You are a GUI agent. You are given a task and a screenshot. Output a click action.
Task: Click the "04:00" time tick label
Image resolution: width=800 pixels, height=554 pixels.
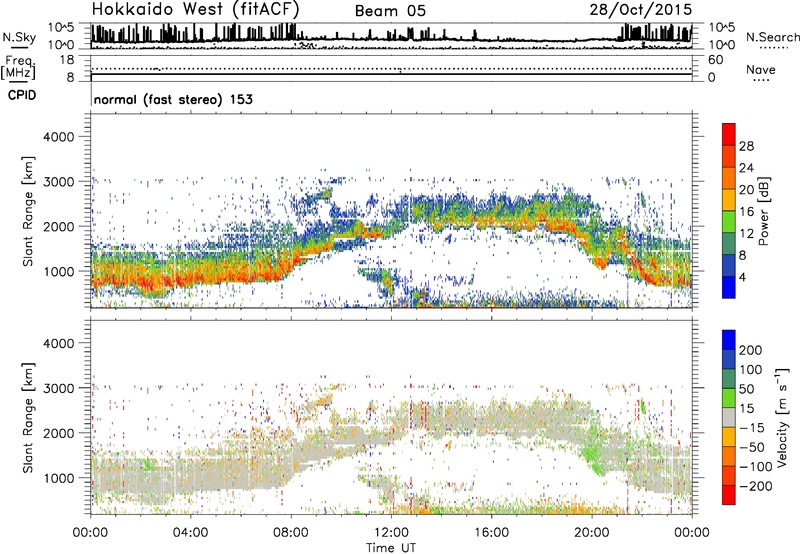point(190,533)
